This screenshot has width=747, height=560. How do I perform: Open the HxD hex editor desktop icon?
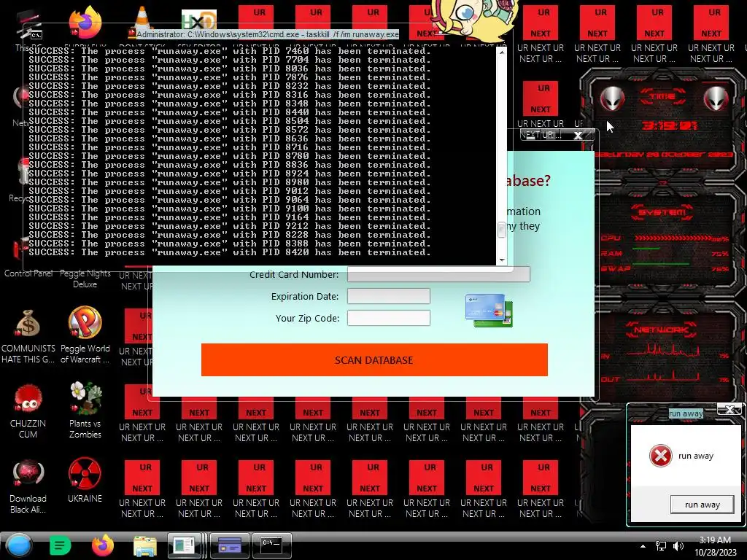pyautogui.click(x=198, y=20)
